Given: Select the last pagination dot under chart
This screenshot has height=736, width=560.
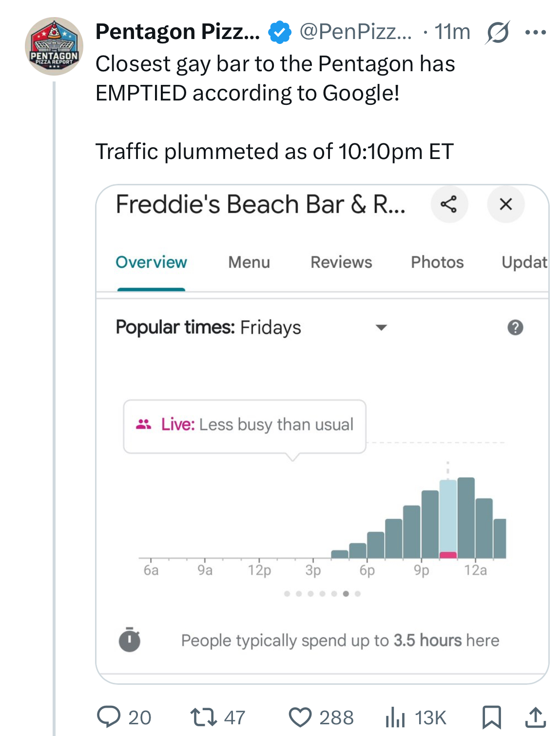Looking at the screenshot, I should [x=358, y=594].
